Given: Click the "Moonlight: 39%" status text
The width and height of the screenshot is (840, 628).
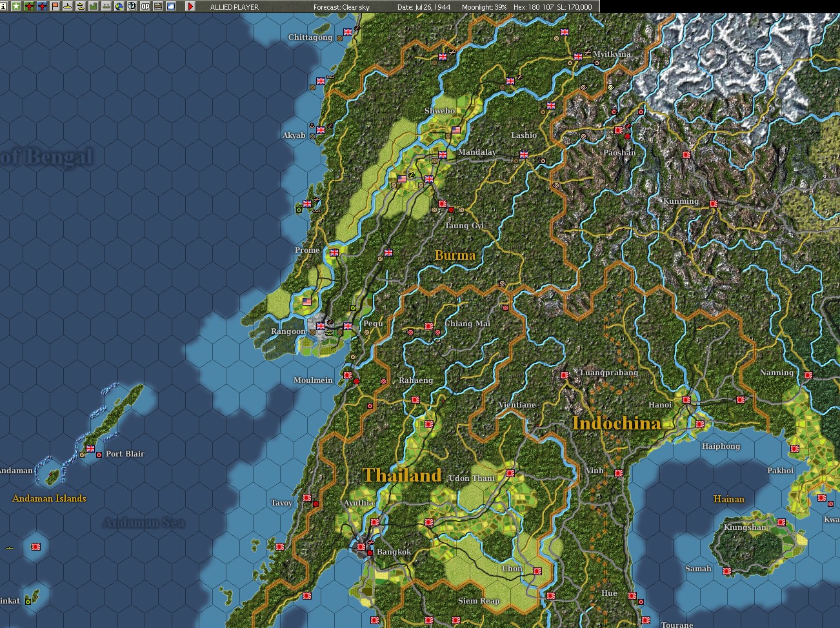Looking at the screenshot, I should [x=485, y=7].
